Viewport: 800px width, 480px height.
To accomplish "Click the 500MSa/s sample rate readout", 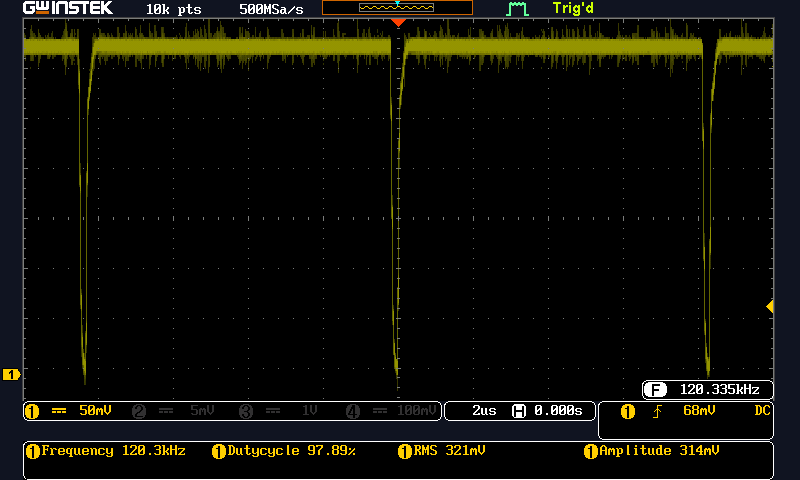I will [271, 9].
